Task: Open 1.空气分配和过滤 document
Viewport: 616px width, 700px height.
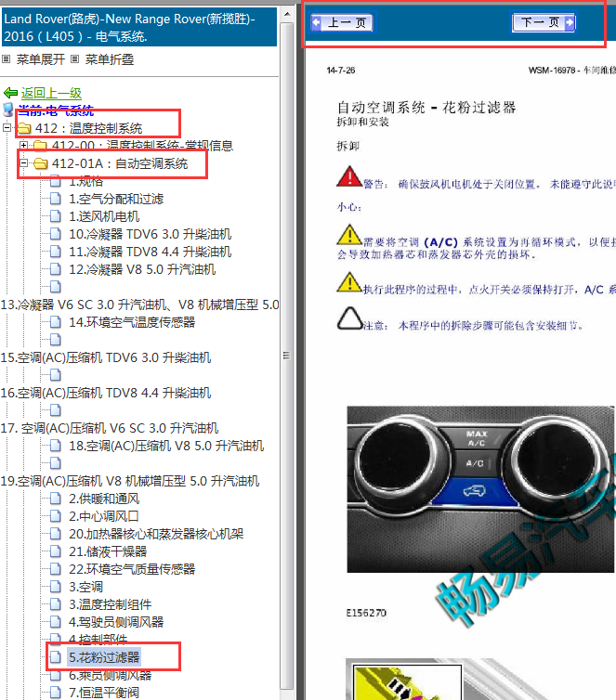Action: (x=116, y=199)
